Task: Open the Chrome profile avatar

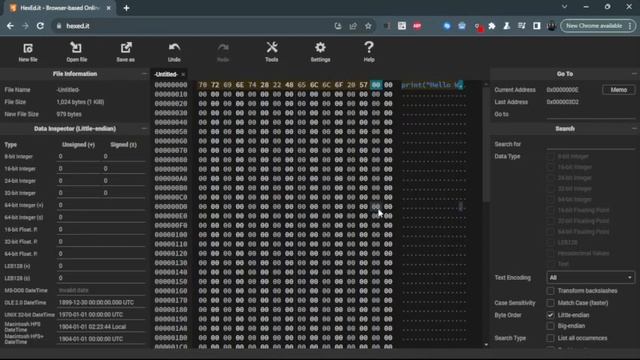Action: [551, 26]
